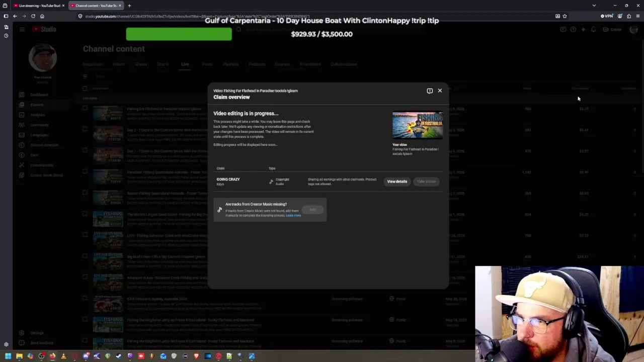Bookmark this page with the star icon
The image size is (644, 362).
click(565, 16)
